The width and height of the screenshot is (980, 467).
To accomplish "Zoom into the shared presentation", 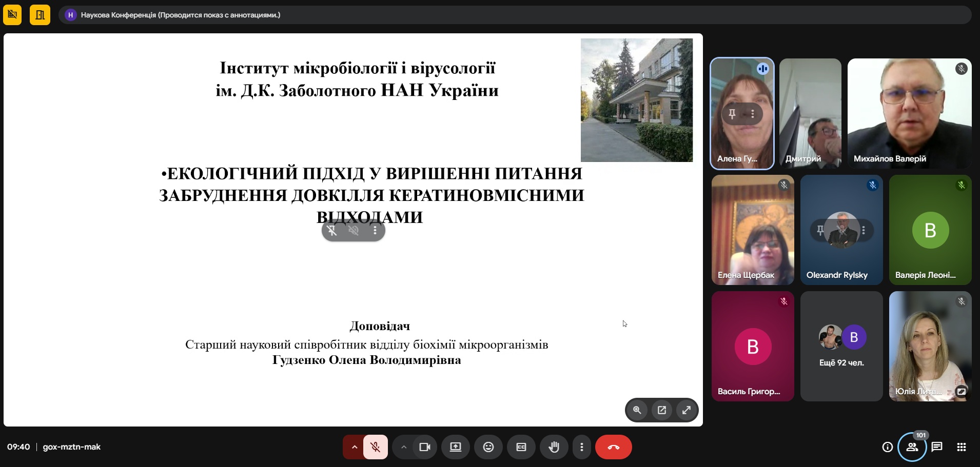I will pos(637,410).
